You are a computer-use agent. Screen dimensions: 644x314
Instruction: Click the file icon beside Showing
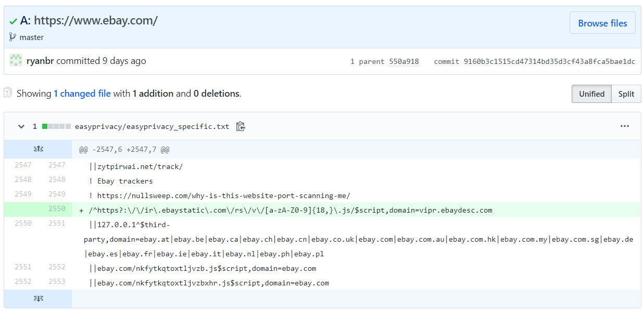tap(8, 93)
